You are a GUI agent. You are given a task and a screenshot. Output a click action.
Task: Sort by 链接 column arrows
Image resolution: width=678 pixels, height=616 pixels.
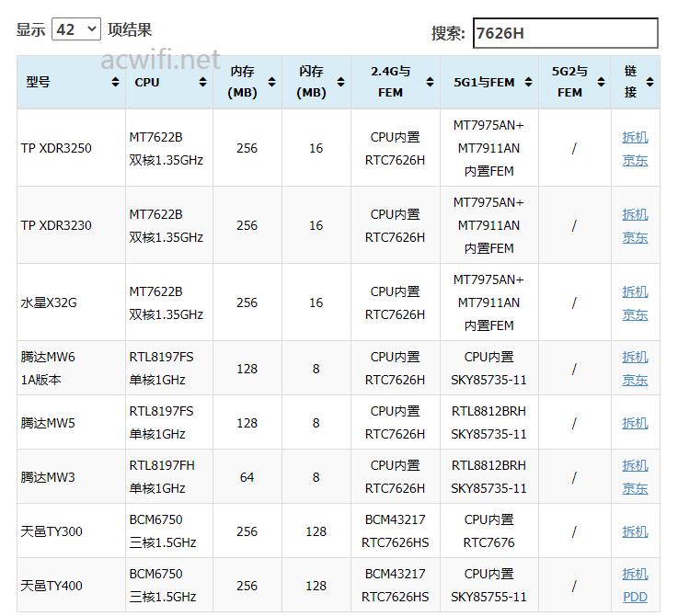pos(649,82)
